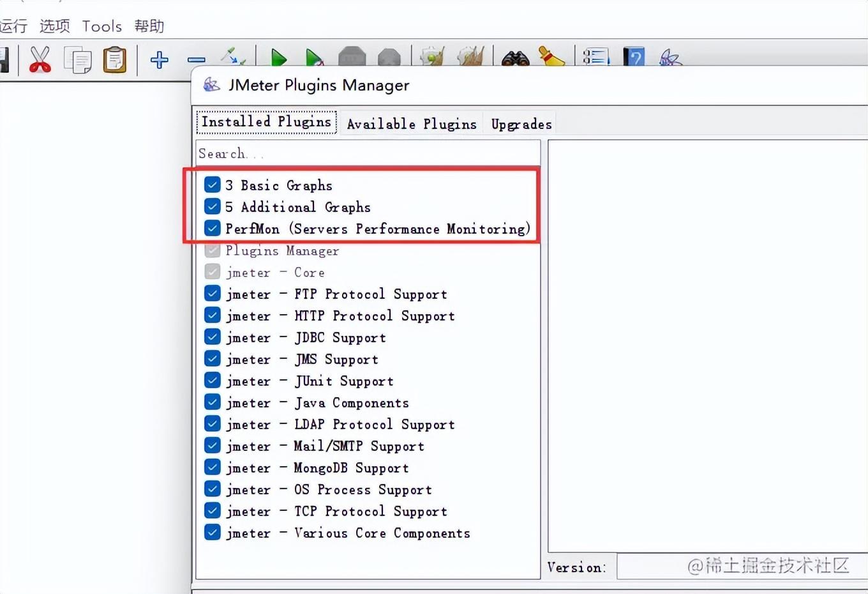This screenshot has width=868, height=594.
Task: Select 'Plugins Manager' list entry text
Action: pyautogui.click(x=282, y=250)
